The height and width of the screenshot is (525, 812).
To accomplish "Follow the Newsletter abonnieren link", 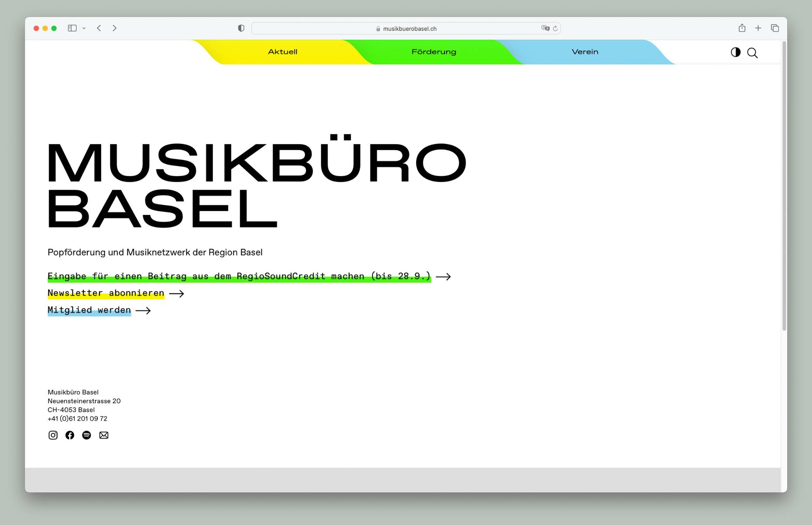I will pyautogui.click(x=106, y=293).
